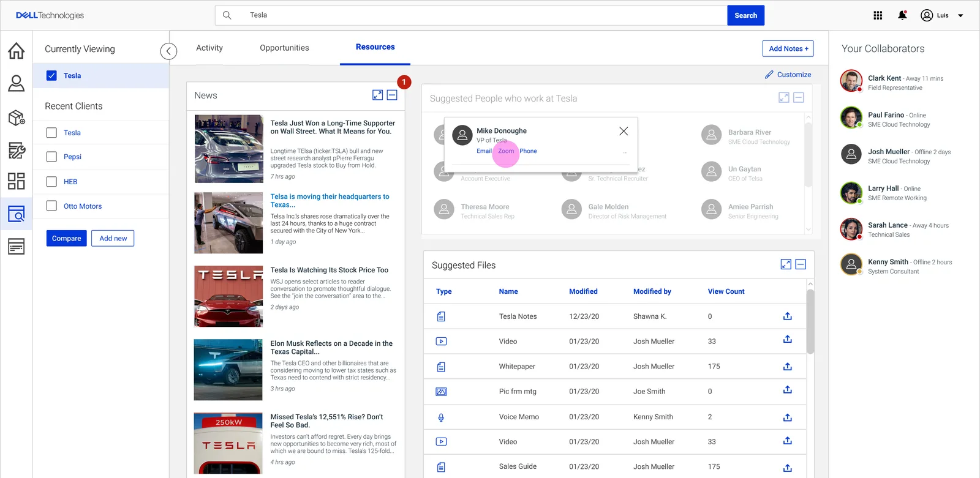The width and height of the screenshot is (980, 478).
Task: Open more options in Mike Donoughe popup
Action: (625, 153)
